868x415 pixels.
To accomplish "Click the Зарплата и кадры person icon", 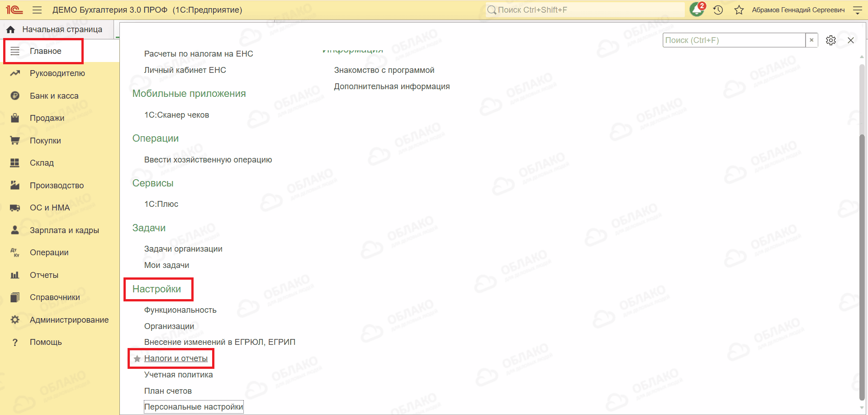I will [x=15, y=230].
